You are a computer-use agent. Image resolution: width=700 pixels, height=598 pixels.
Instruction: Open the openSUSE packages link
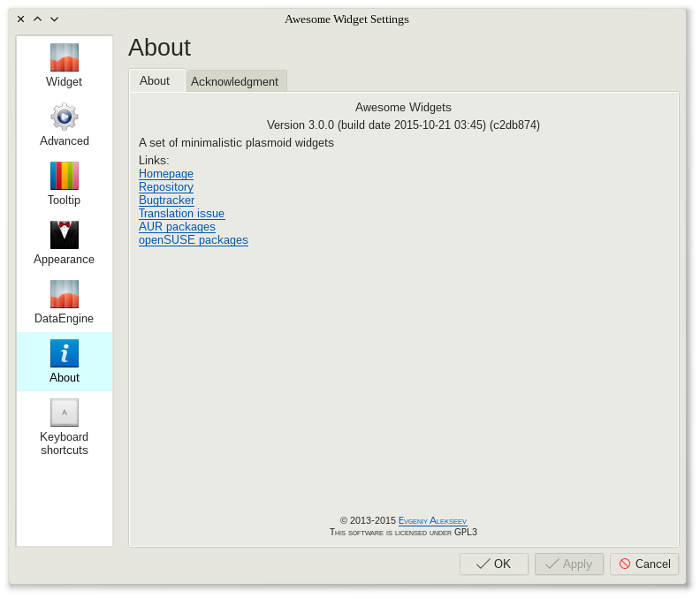193,240
